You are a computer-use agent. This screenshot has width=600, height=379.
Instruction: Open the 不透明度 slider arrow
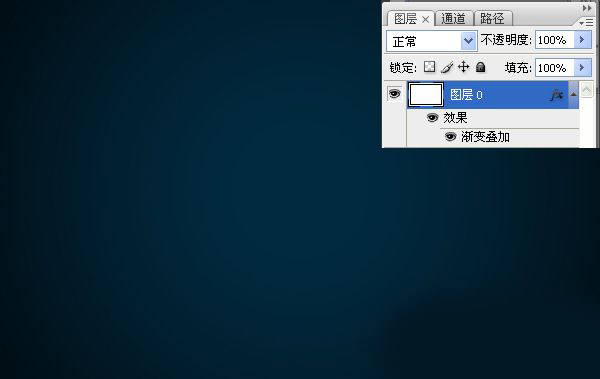click(x=582, y=40)
